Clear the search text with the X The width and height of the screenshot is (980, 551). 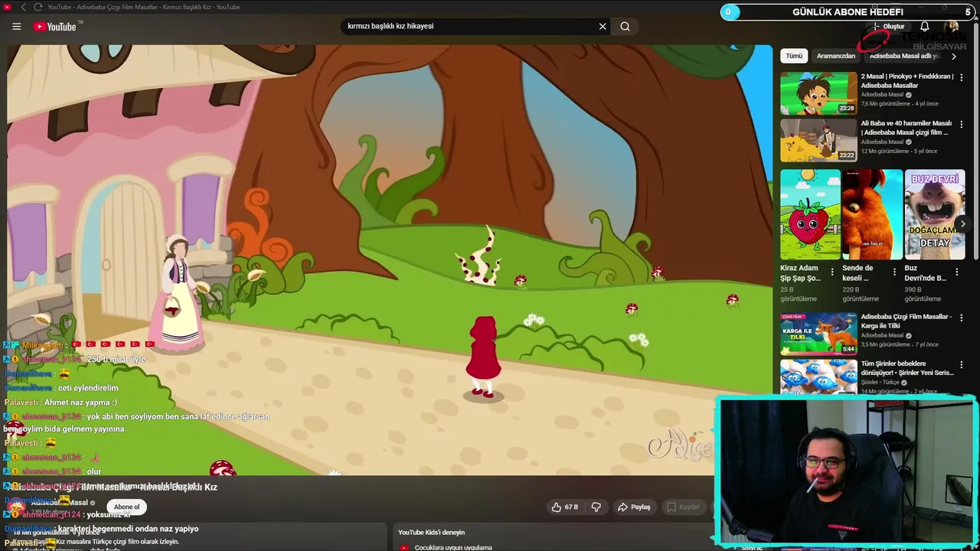[x=603, y=27]
